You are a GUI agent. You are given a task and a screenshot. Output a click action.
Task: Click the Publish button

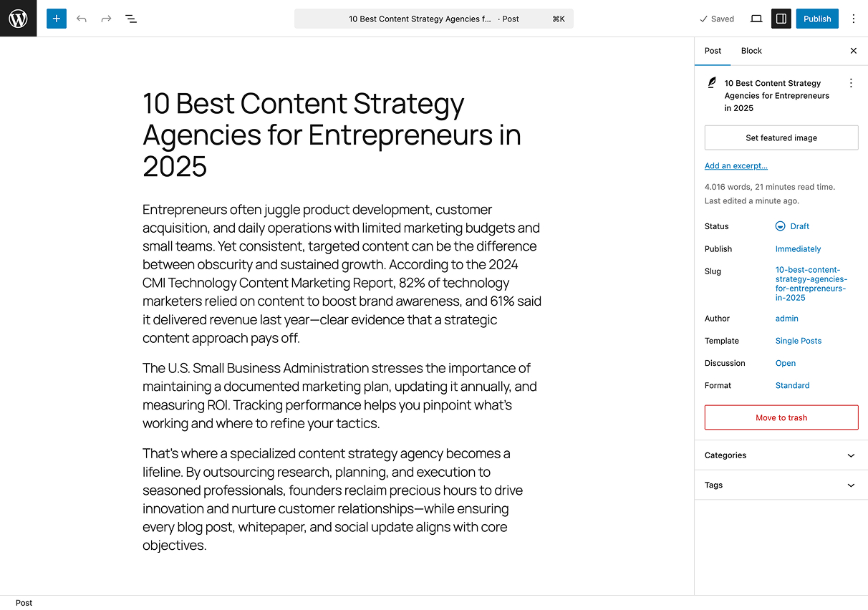point(816,19)
